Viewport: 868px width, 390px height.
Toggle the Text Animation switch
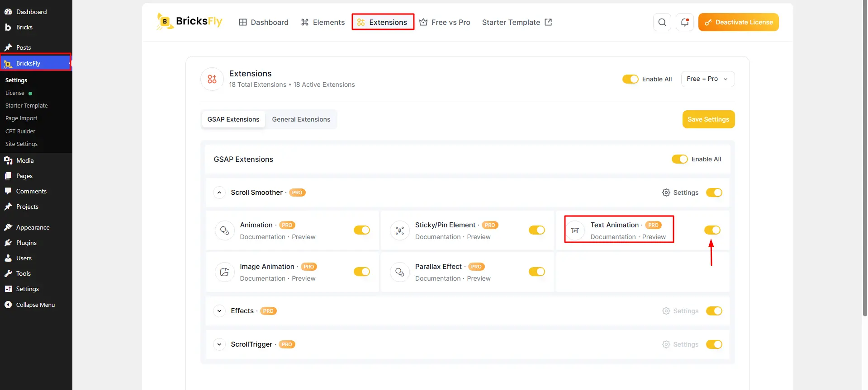(712, 230)
